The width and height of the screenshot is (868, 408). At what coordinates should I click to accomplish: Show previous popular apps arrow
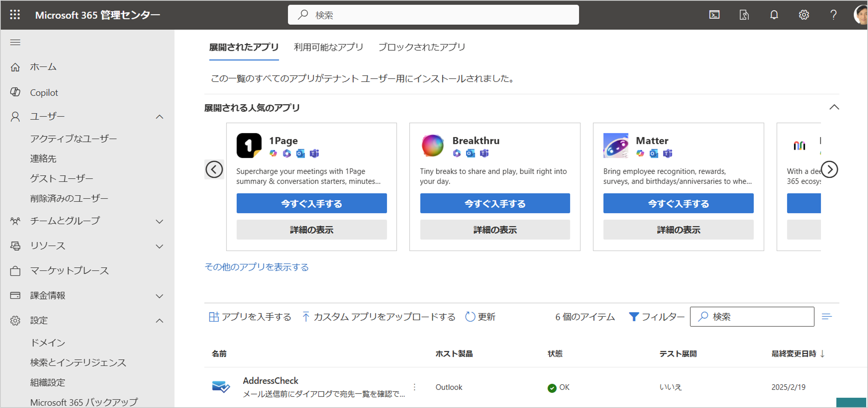(214, 169)
